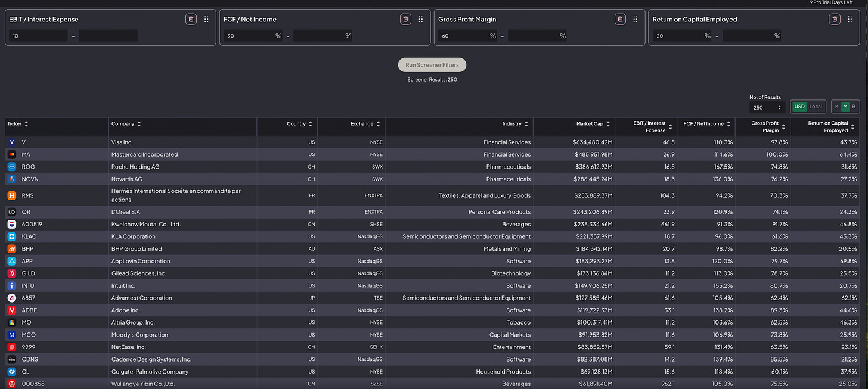Viewport: 868px width, 389px height.
Task: Open Colgate-Palmolive Company row
Action: coord(433,372)
